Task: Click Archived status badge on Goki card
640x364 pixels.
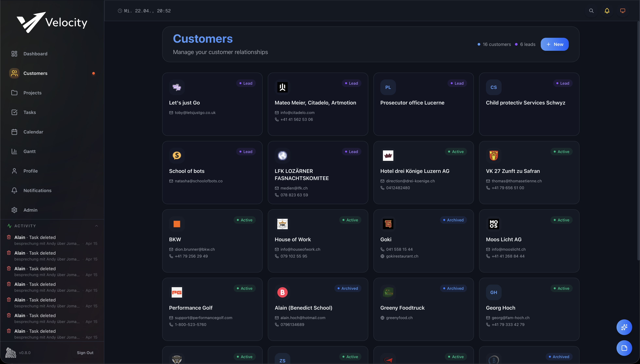Action: [453, 220]
